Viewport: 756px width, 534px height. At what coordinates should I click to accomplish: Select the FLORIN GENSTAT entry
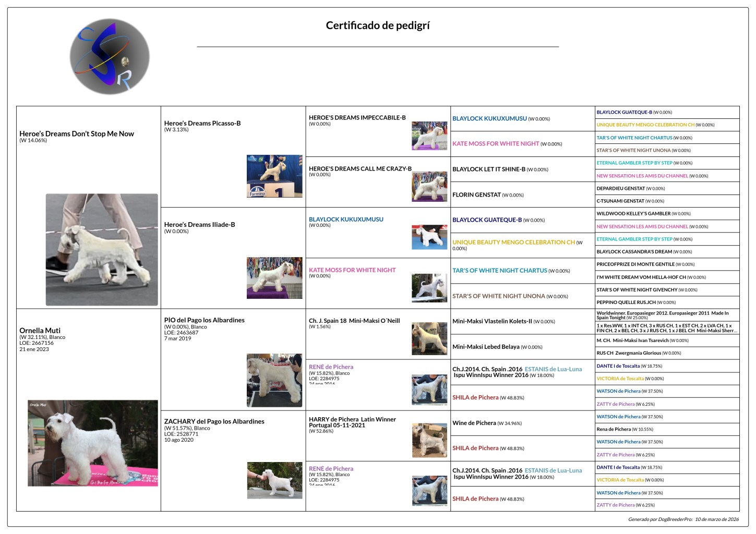pos(476,195)
